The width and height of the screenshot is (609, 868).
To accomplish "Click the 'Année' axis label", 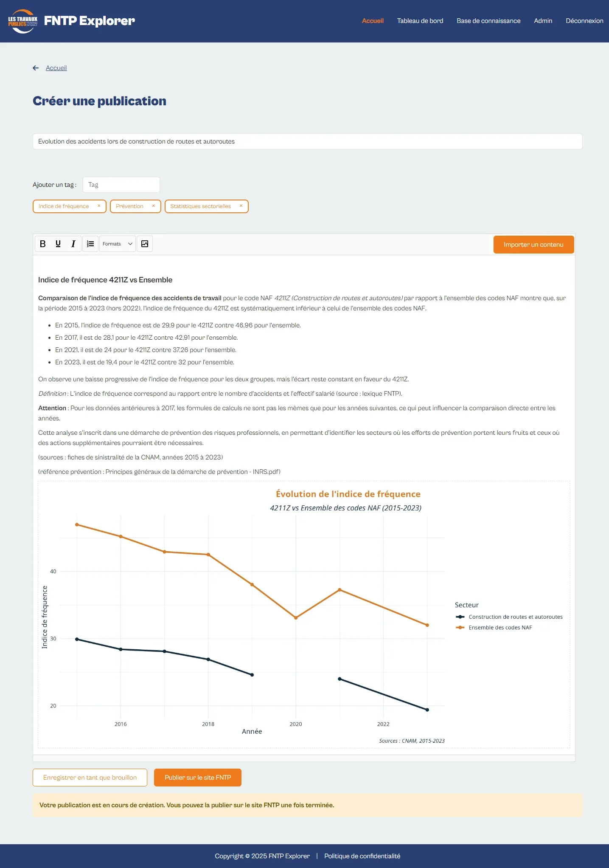I will [252, 731].
